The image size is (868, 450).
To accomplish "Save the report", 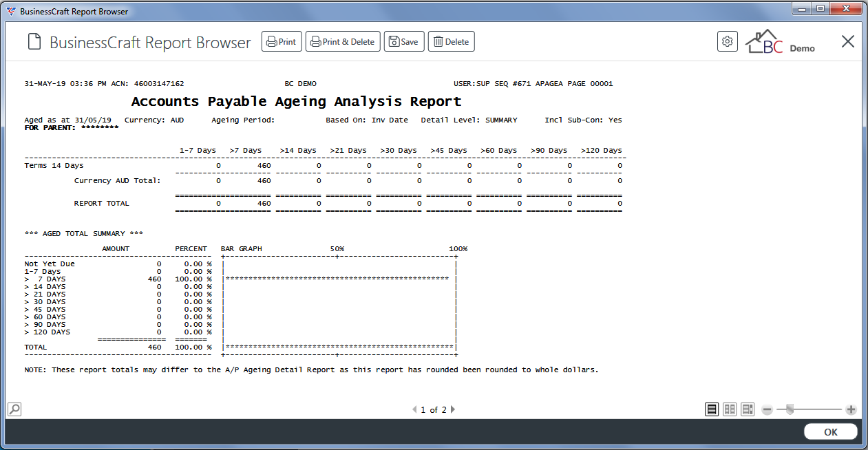I will tap(403, 41).
